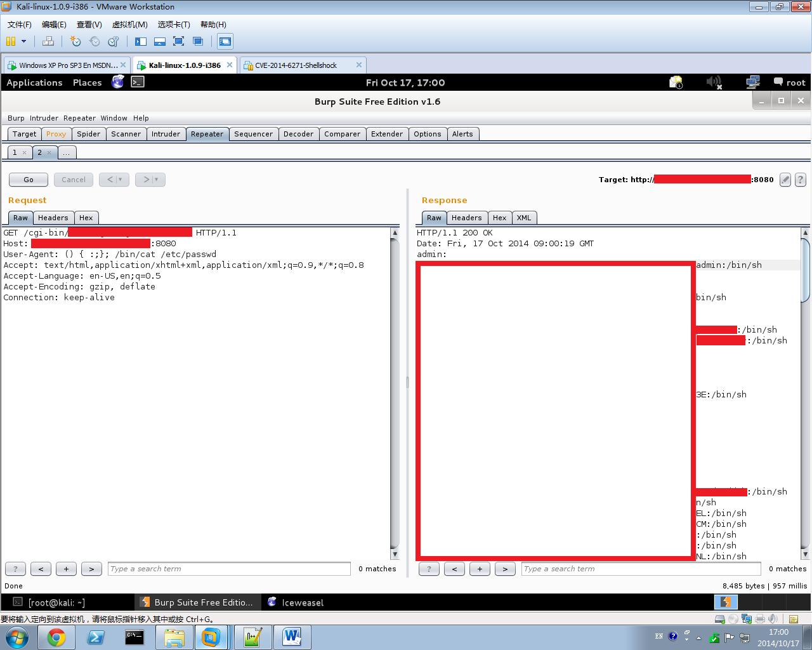
Task: Switch to the Sequencer tab
Action: tap(253, 134)
